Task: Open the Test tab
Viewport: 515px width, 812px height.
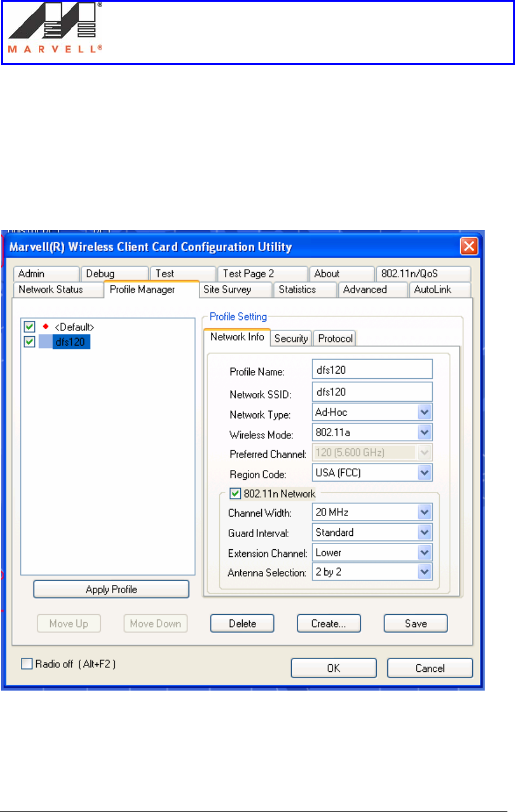Action: point(183,274)
